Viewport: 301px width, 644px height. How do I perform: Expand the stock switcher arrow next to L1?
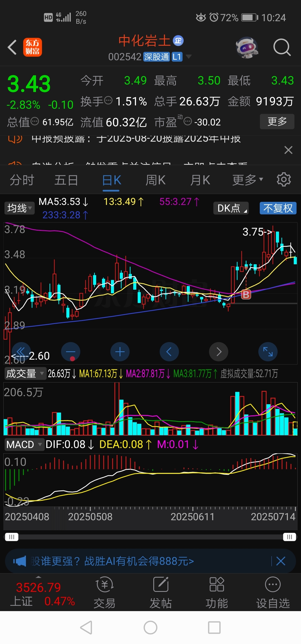click(189, 57)
